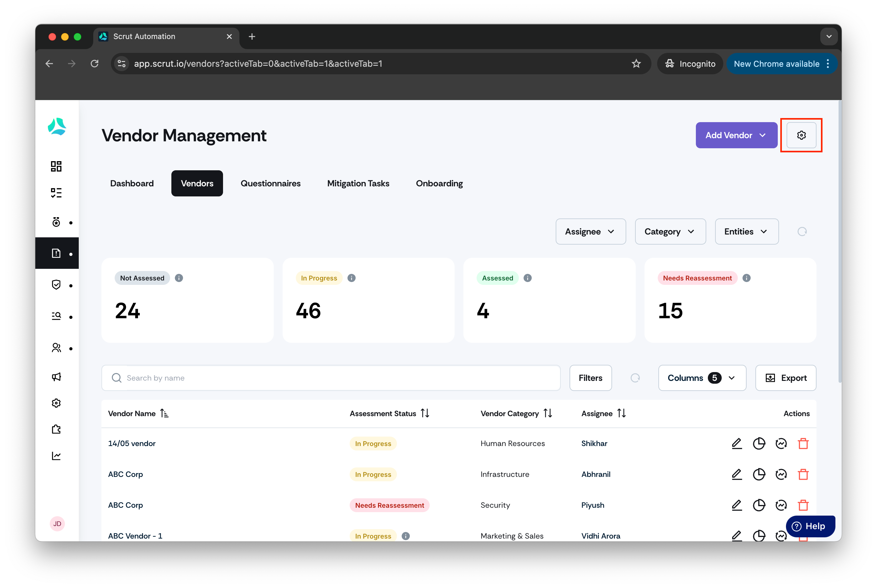
Task: Open site information icon in address bar
Action: (122, 63)
